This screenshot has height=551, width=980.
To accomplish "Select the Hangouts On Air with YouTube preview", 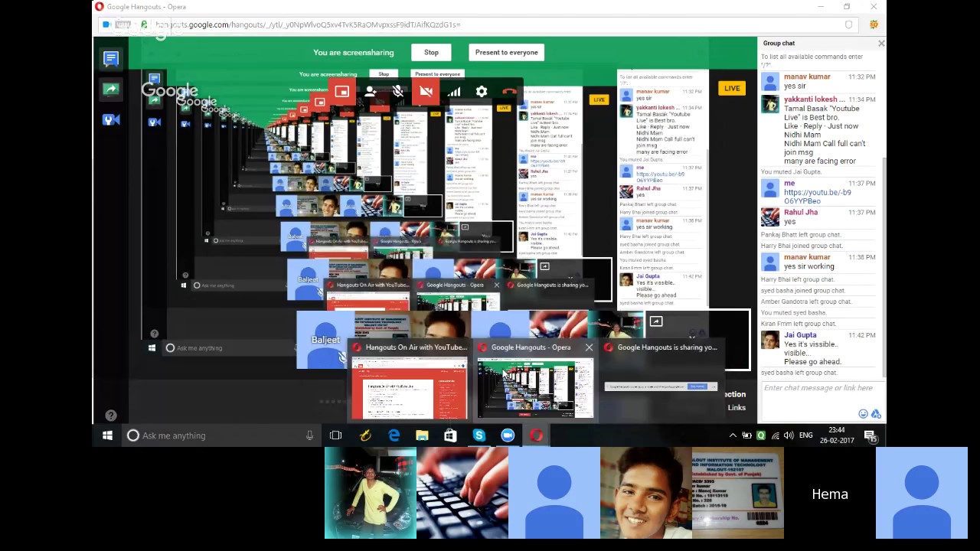I will (410, 380).
